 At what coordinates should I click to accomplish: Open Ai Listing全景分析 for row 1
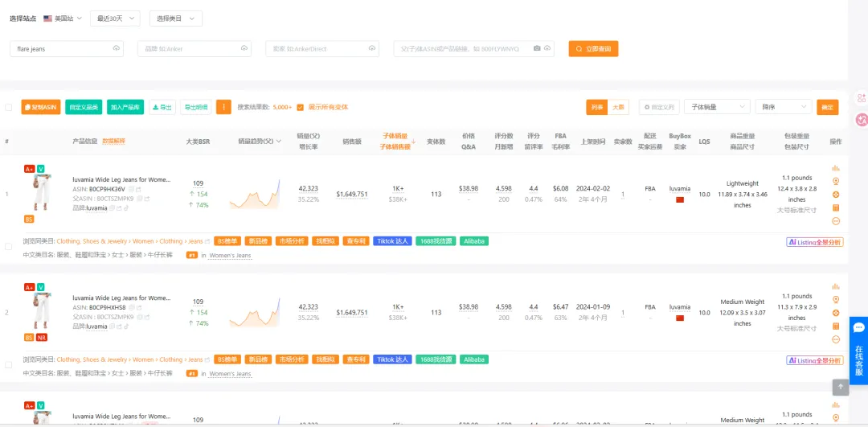(815, 242)
